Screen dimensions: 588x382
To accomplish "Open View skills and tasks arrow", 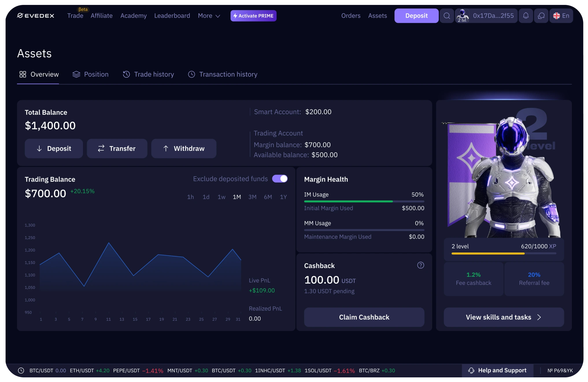I will (504, 317).
